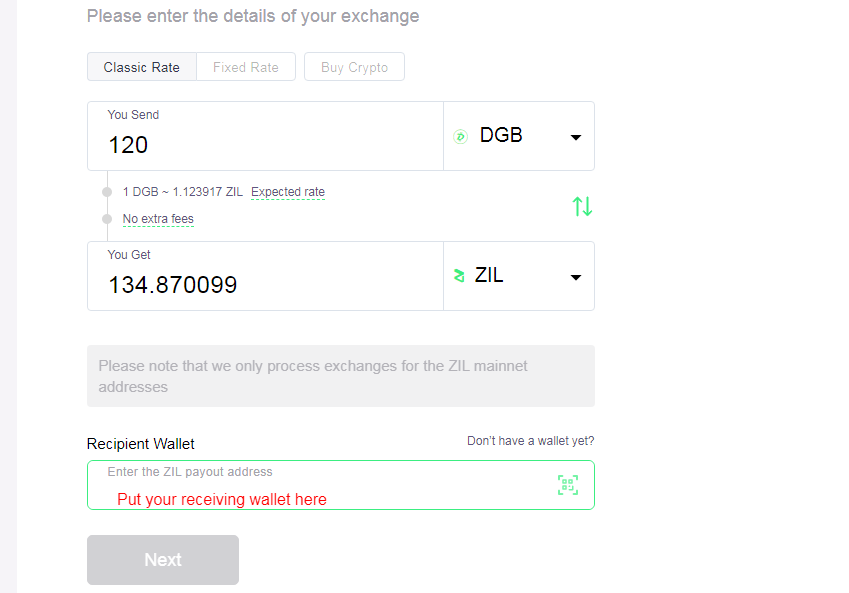
Task: Open the Buy Crypto tab
Action: (355, 67)
